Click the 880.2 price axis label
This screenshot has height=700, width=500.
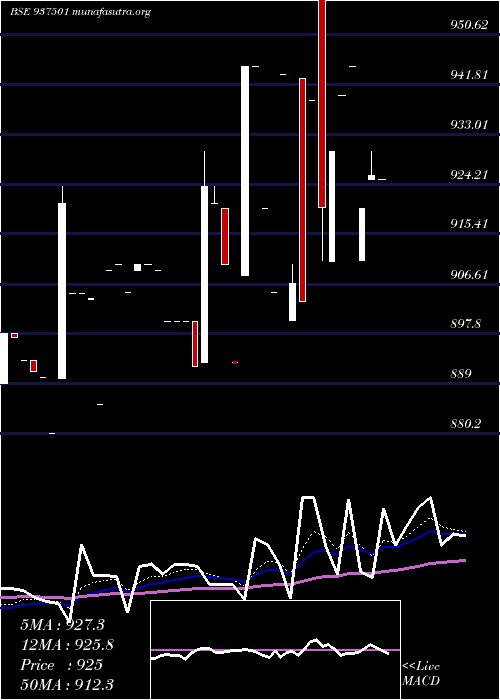point(466,424)
